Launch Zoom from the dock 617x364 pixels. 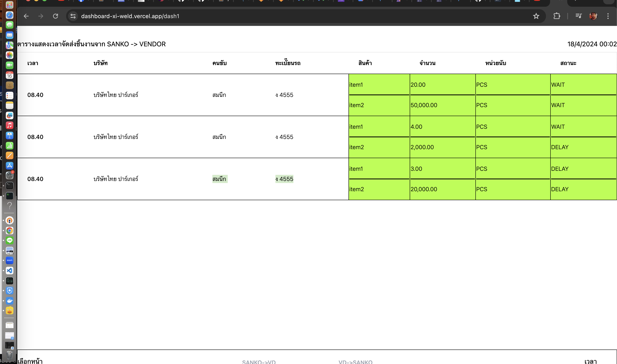pos(10,261)
